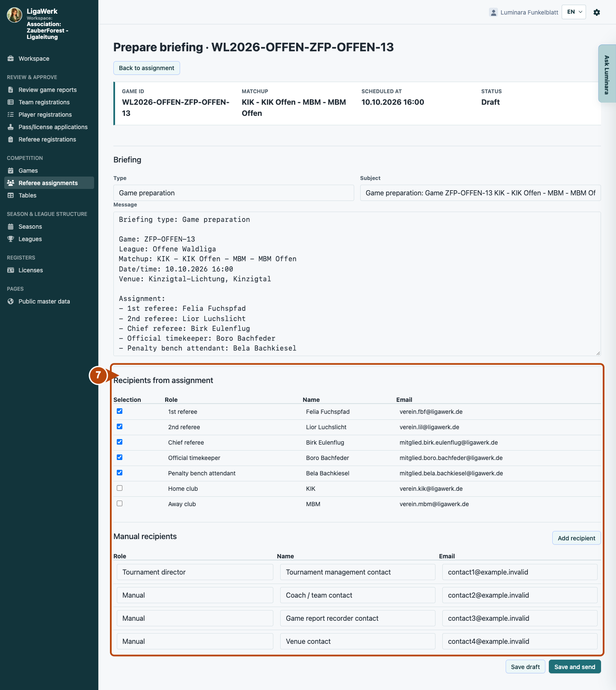Open Leagues in the sidebar
The width and height of the screenshot is (616, 690).
[49, 239]
